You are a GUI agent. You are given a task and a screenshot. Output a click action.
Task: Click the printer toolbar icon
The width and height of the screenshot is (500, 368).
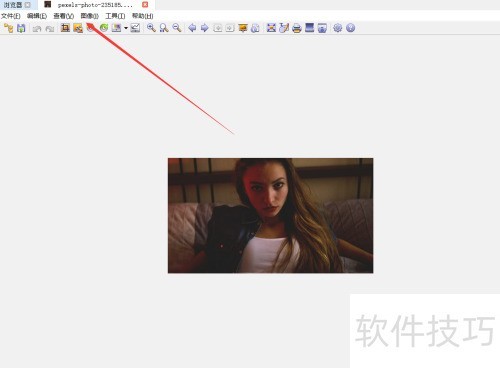(x=297, y=28)
